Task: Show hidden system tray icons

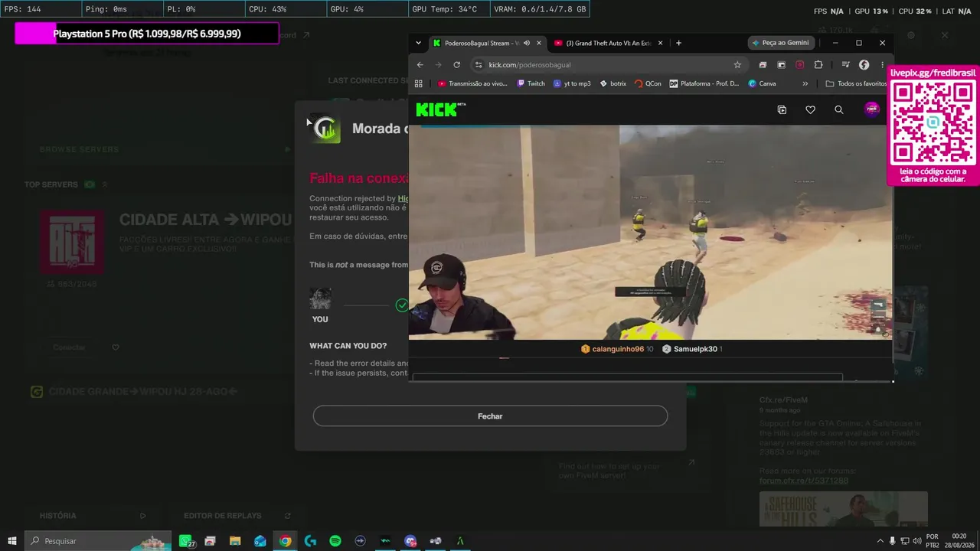Action: click(x=880, y=541)
